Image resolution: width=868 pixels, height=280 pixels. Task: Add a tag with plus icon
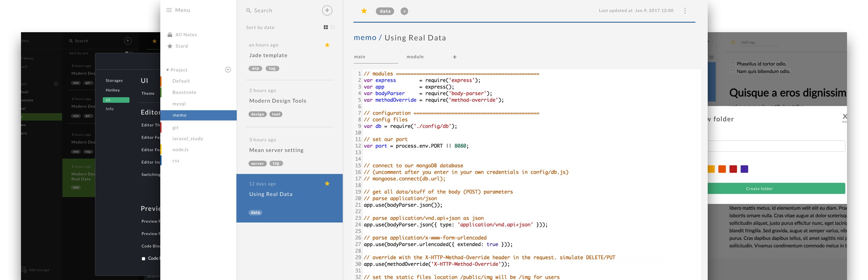coord(404,11)
